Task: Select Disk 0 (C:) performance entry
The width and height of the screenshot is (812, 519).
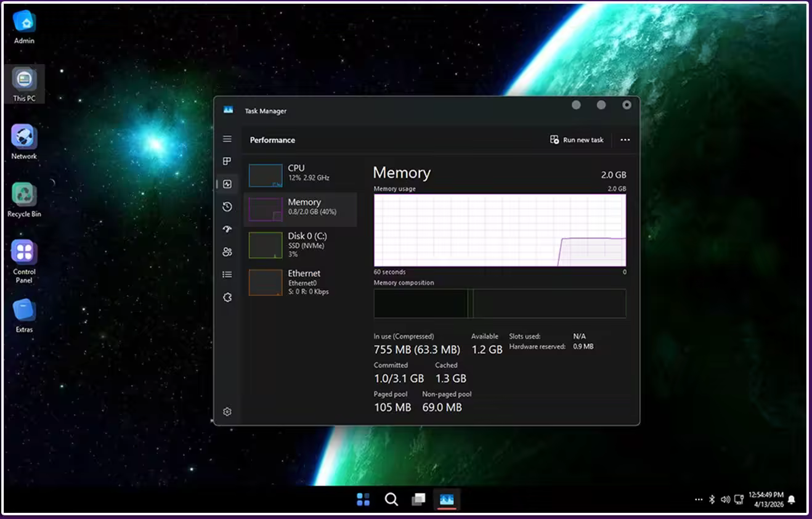Action: [x=300, y=245]
